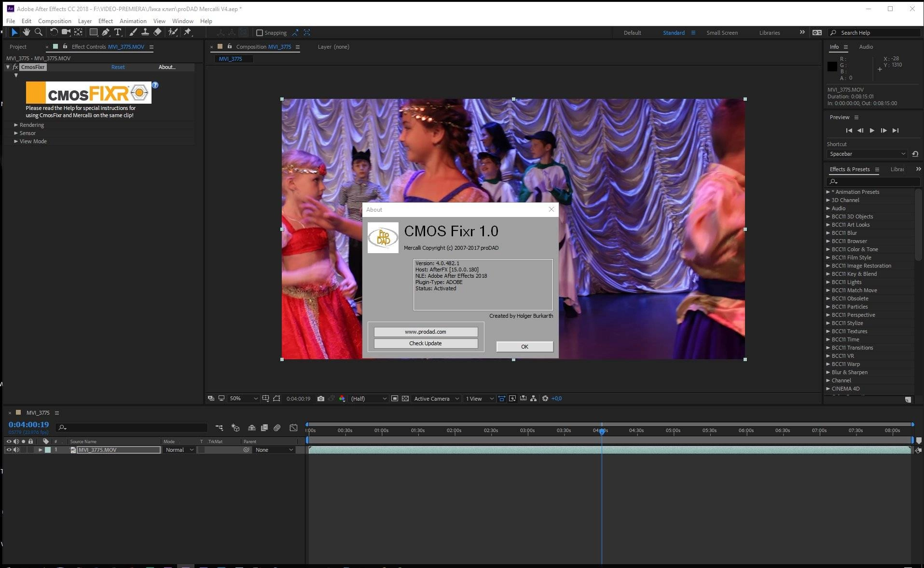Select the Zoom magnifier tool
Screen dimensions: 924x568
[39, 32]
